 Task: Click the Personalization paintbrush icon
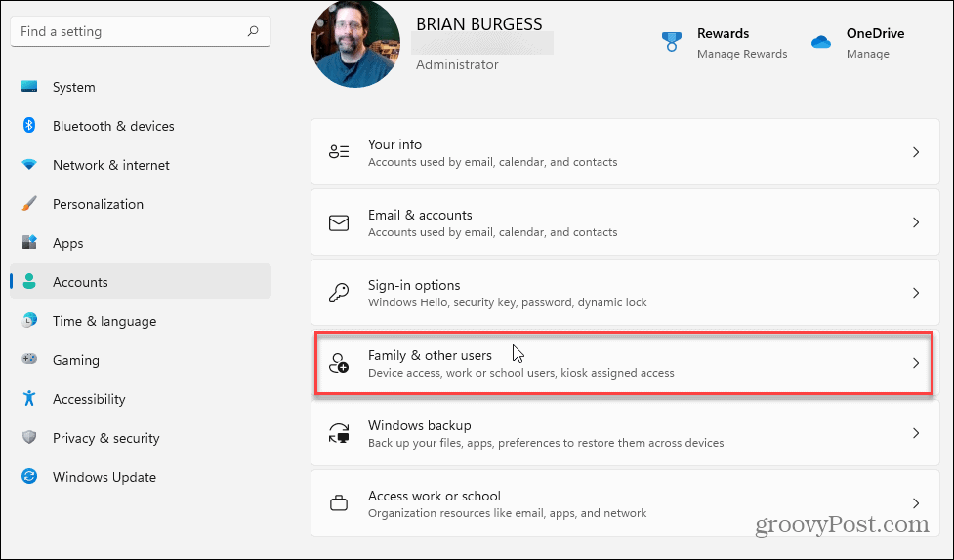29,204
